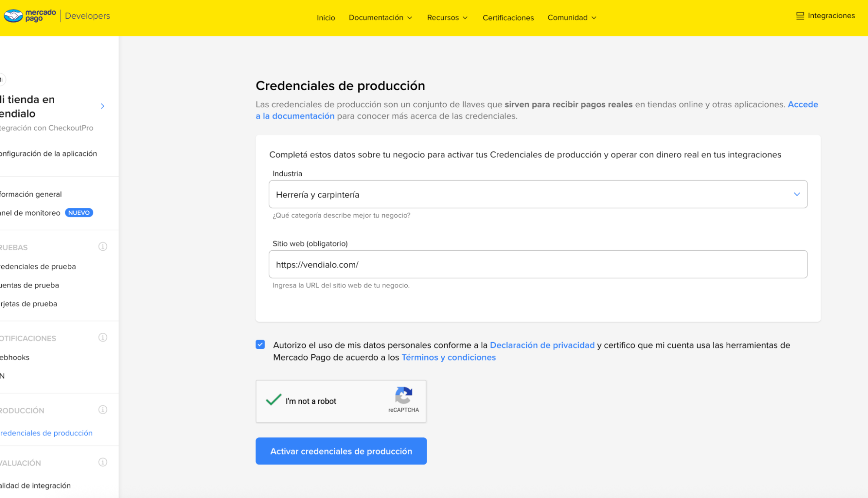Image resolution: width=868 pixels, height=498 pixels.
Task: Click the reCAPTCHA logo icon
Action: click(x=403, y=395)
